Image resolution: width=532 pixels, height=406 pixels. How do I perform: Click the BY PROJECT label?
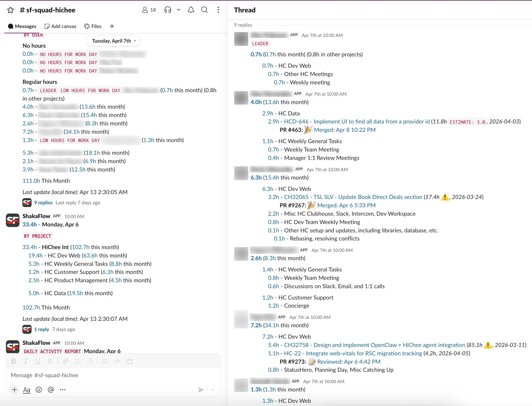(x=37, y=236)
